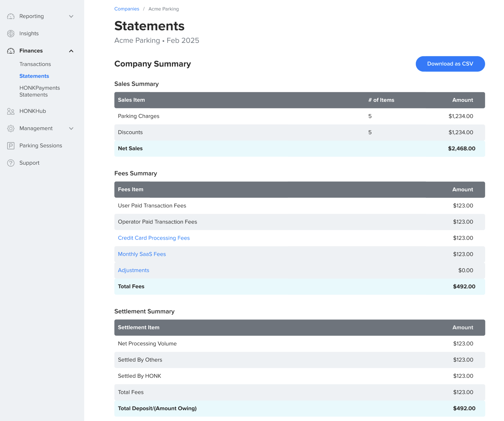
Task: Select the Statements sidebar item
Action: pos(34,76)
